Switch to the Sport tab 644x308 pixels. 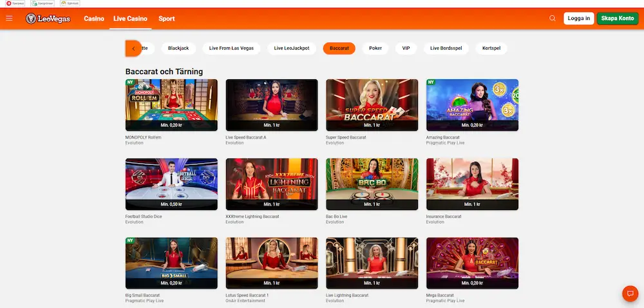[x=167, y=19]
